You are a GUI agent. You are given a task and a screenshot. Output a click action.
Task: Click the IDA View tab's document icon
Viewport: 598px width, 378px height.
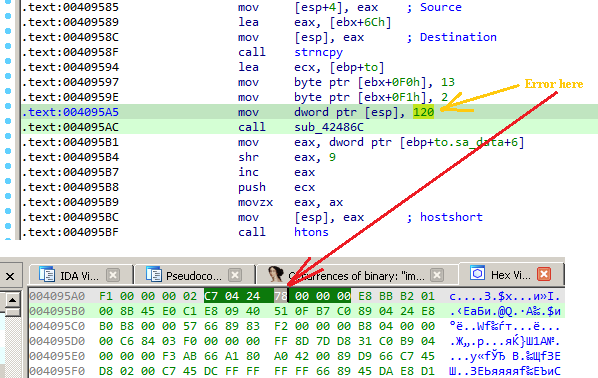point(47,274)
